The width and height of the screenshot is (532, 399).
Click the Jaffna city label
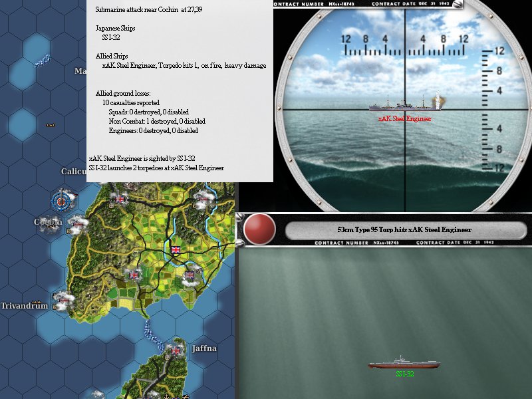pyautogui.click(x=204, y=348)
